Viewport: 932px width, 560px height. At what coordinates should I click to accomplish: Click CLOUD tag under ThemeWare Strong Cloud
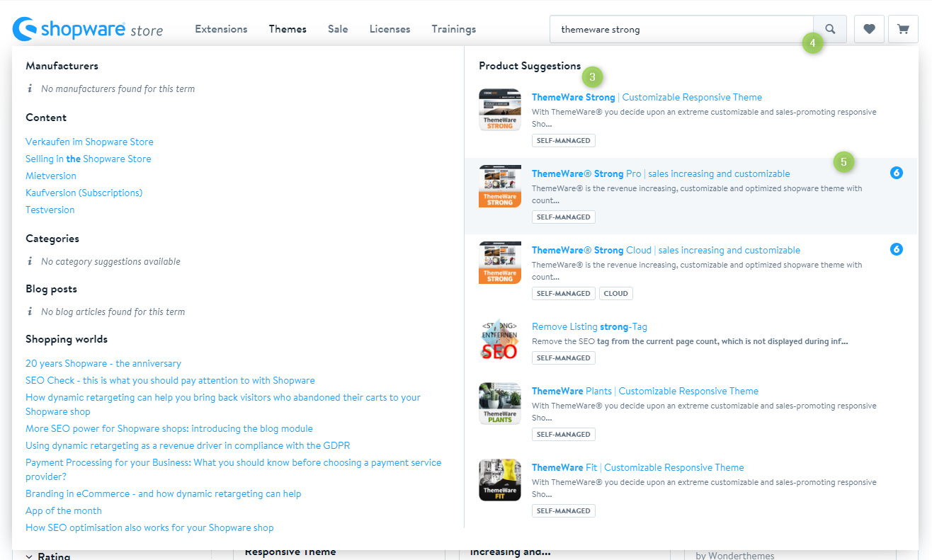click(x=616, y=293)
